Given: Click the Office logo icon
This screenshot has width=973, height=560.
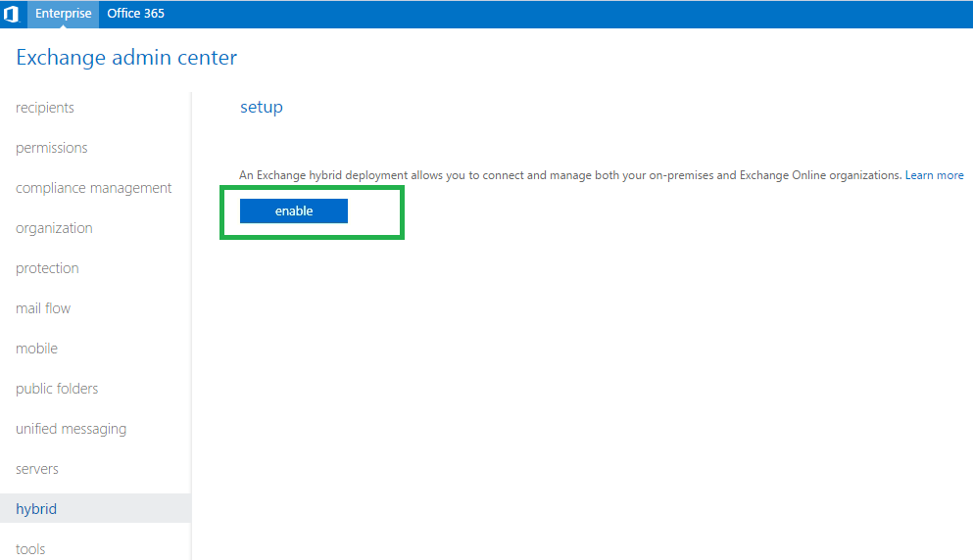Looking at the screenshot, I should coord(12,14).
